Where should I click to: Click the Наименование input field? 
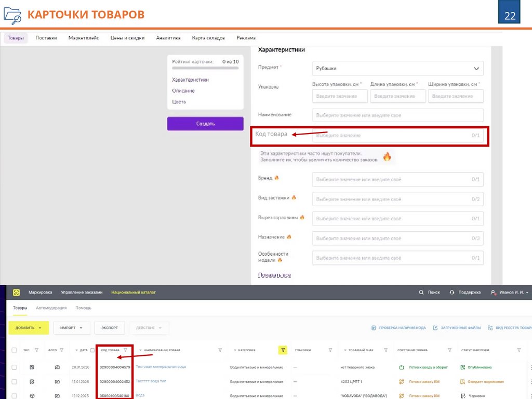click(397, 115)
